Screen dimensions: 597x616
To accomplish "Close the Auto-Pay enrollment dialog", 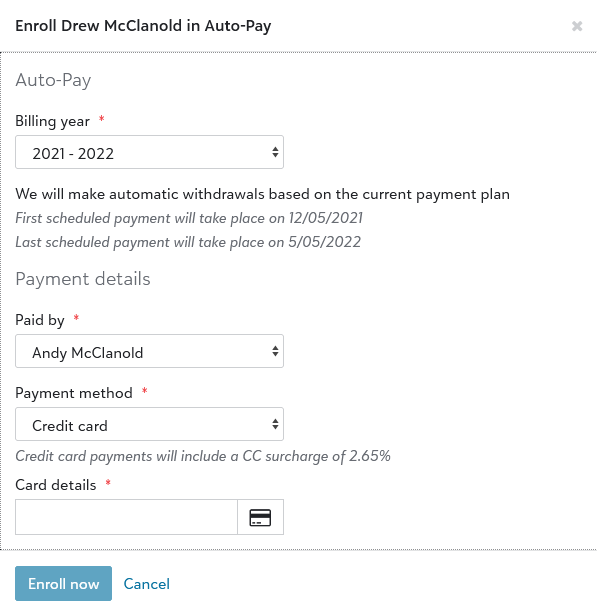I will [x=577, y=26].
